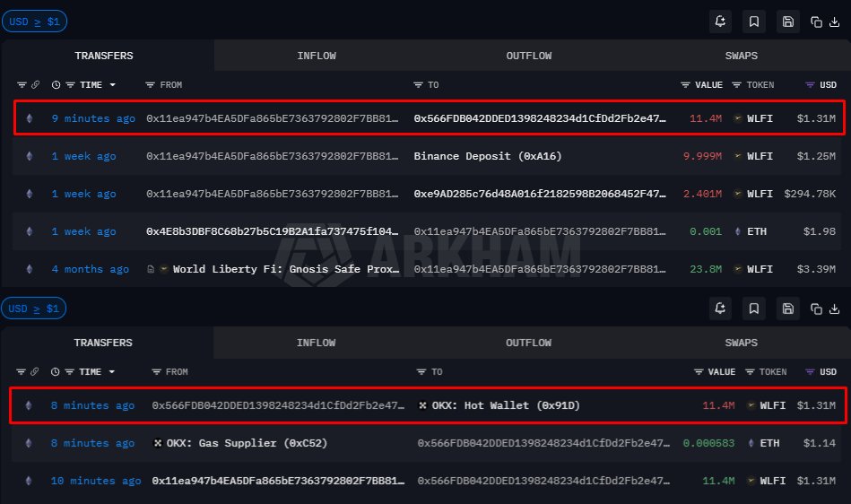Open the World Liberty Fi: Gnosis Safe Proxy address
851x504 pixels.
[x=286, y=269]
